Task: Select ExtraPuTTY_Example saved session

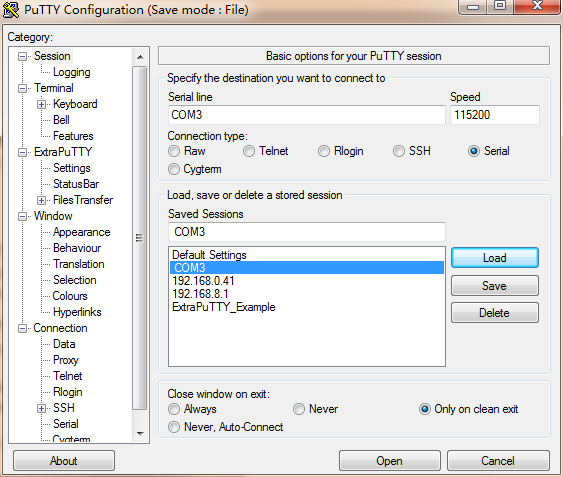Action: coord(307,307)
